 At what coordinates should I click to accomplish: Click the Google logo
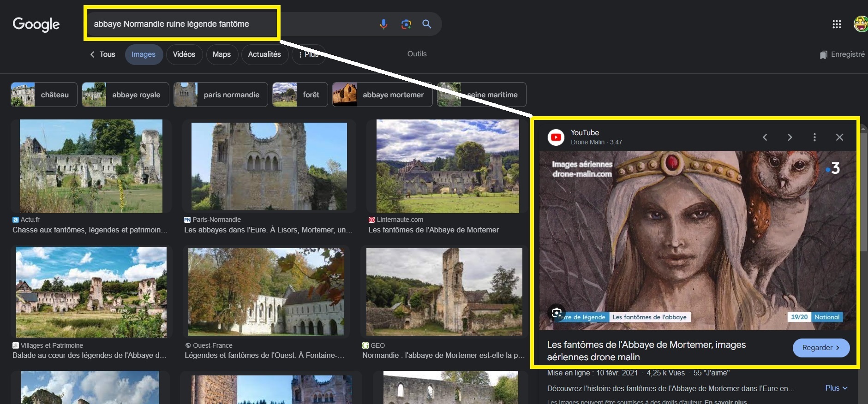(x=36, y=24)
